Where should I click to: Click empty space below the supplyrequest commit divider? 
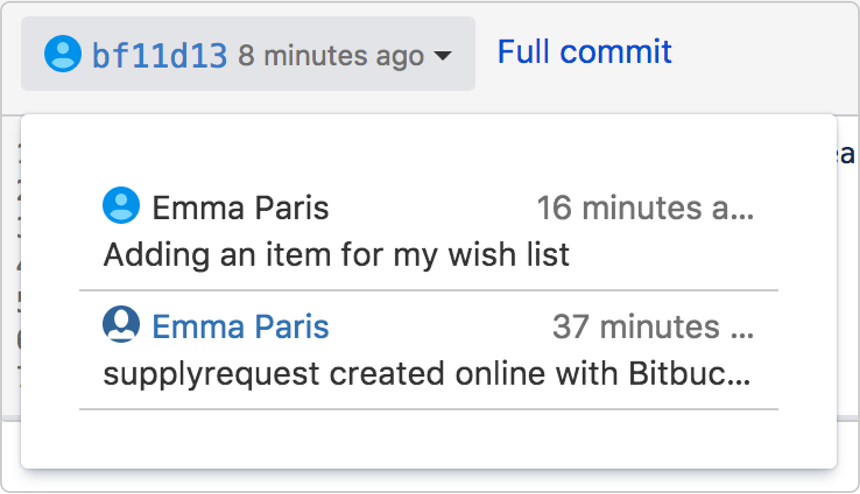428,437
